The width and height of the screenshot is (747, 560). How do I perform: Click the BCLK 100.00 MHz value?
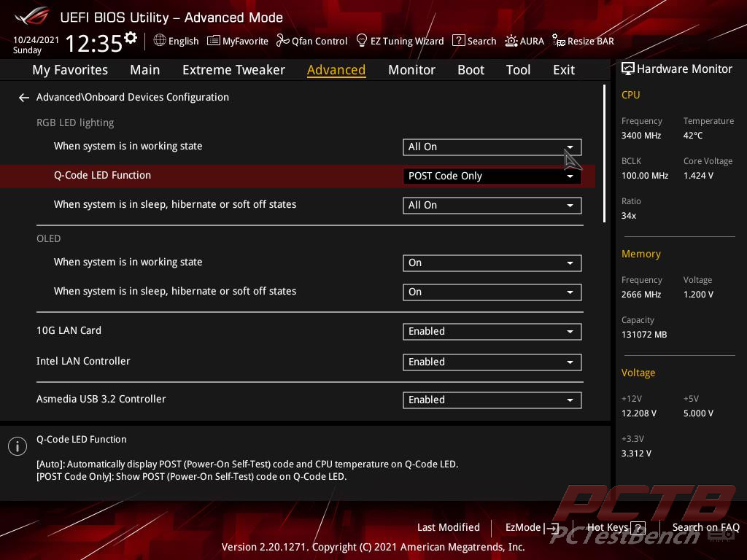(645, 176)
